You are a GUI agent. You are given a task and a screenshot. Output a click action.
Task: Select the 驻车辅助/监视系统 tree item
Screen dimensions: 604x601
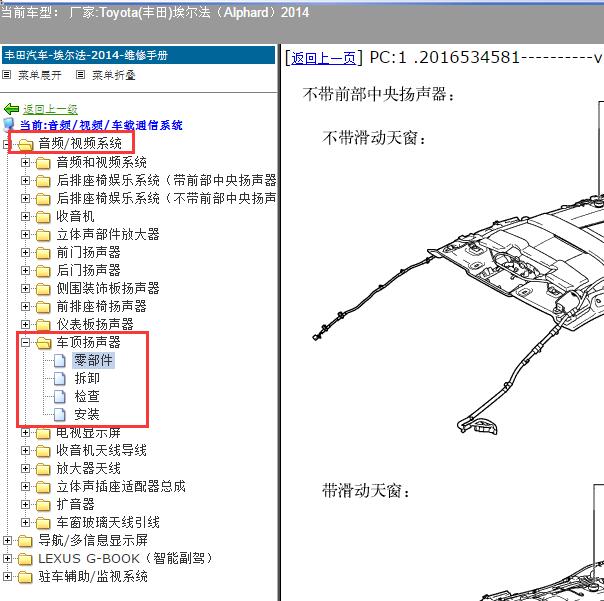pyautogui.click(x=93, y=577)
